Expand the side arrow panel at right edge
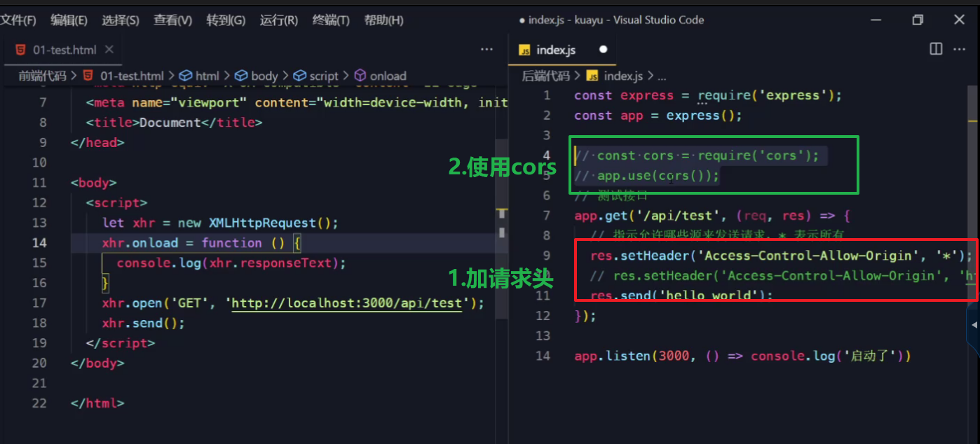980x444 pixels. pyautogui.click(x=974, y=325)
